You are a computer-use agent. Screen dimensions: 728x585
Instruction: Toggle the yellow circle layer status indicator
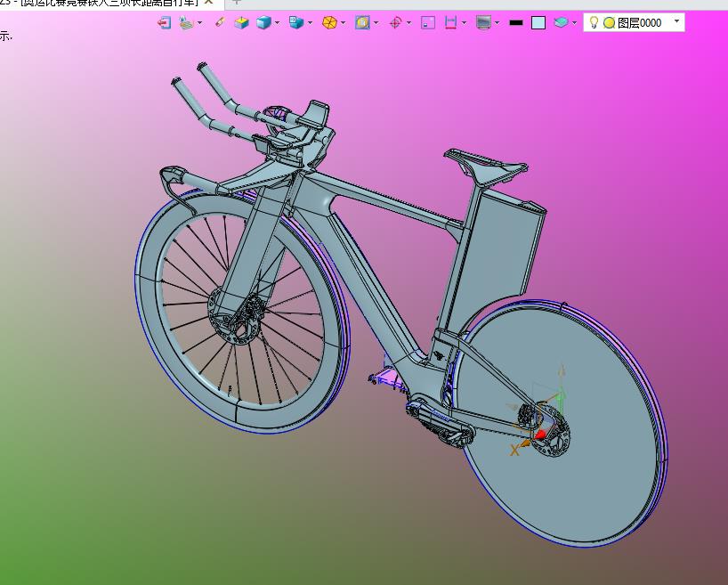click(609, 22)
